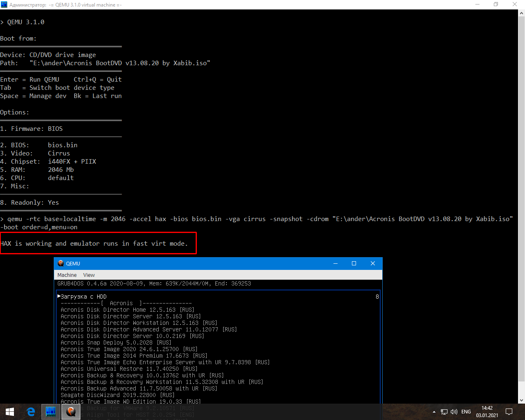The width and height of the screenshot is (525, 420).
Task: Switch input language ENG indicator
Action: click(466, 412)
